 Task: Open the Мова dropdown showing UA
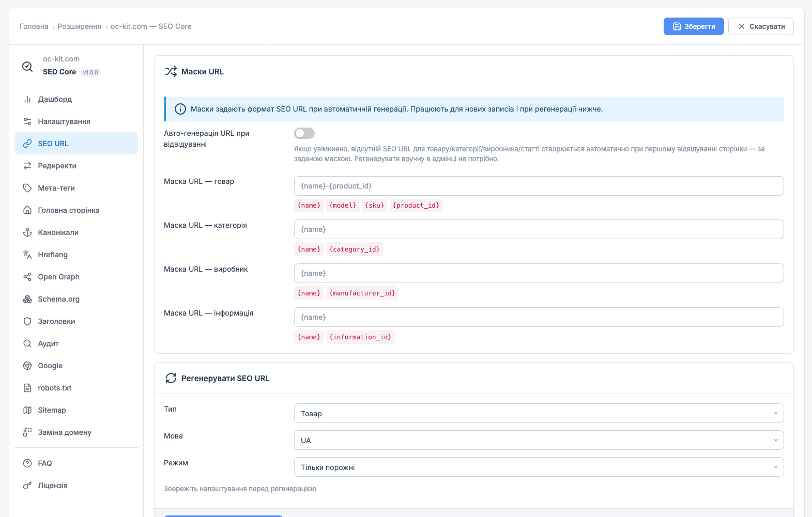(x=539, y=440)
